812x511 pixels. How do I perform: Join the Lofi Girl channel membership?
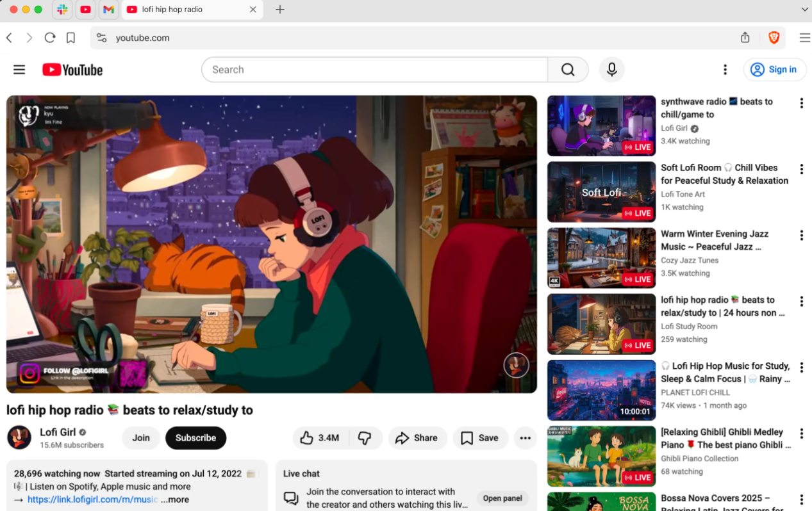[141, 438]
